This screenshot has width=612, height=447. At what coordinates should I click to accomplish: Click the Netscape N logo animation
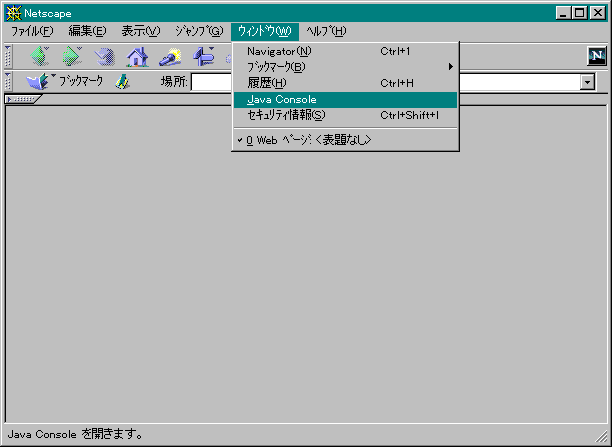[x=597, y=56]
